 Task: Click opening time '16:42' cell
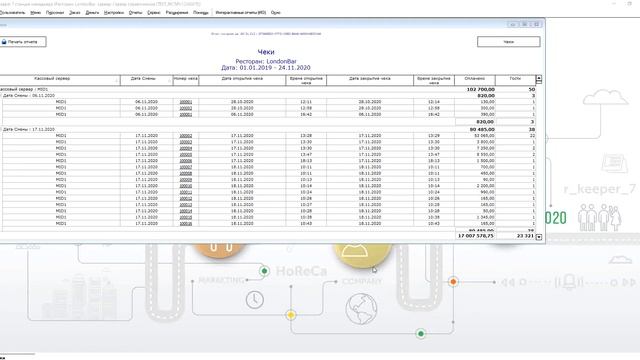tap(306, 114)
